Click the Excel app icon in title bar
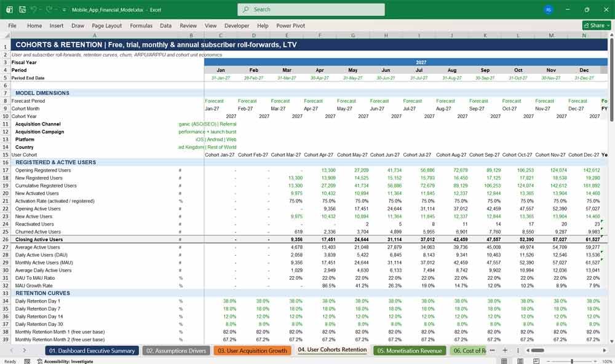This screenshot has width=615, height=364. [x=9, y=9]
